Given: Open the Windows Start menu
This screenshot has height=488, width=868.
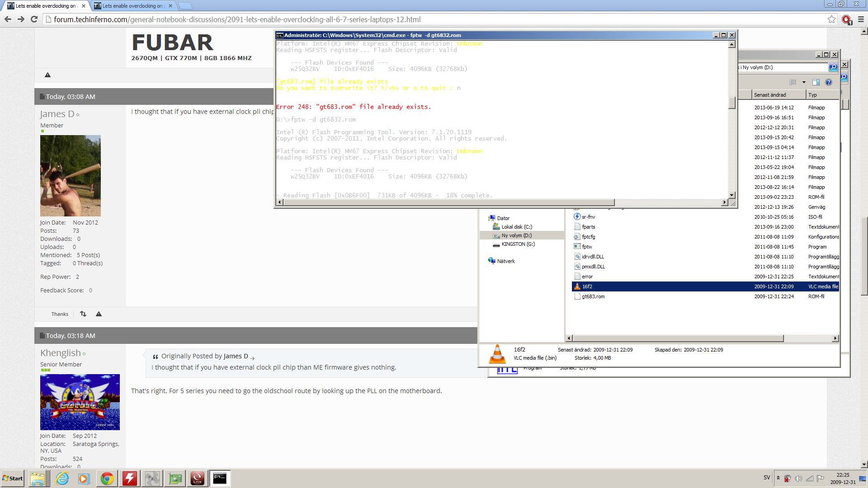Looking at the screenshot, I should pyautogui.click(x=13, y=479).
